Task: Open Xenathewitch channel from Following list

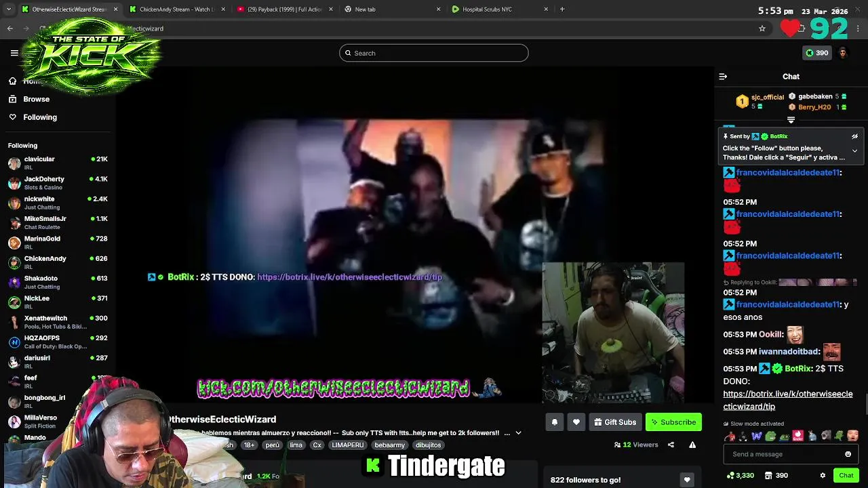Action: click(x=58, y=322)
